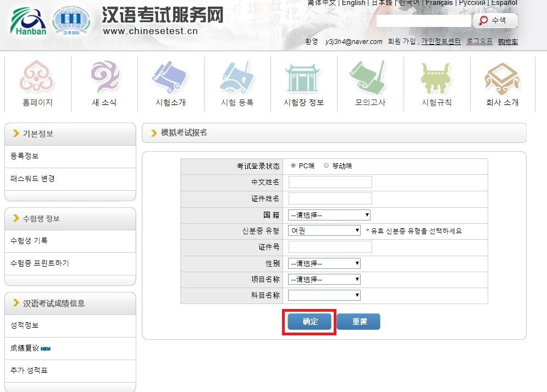Click the 确定 confirm button
This screenshot has width=547, height=392.
310,322
